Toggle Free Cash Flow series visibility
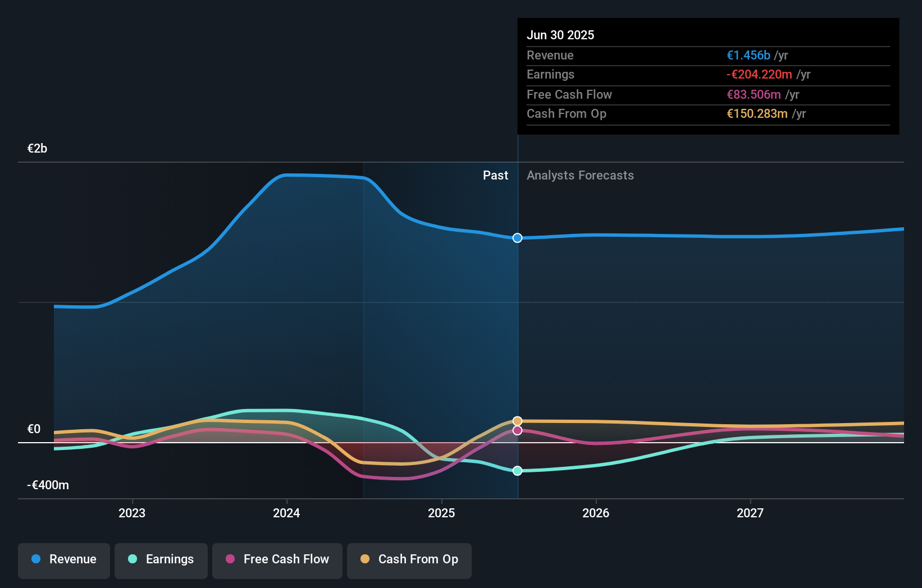 (x=277, y=559)
